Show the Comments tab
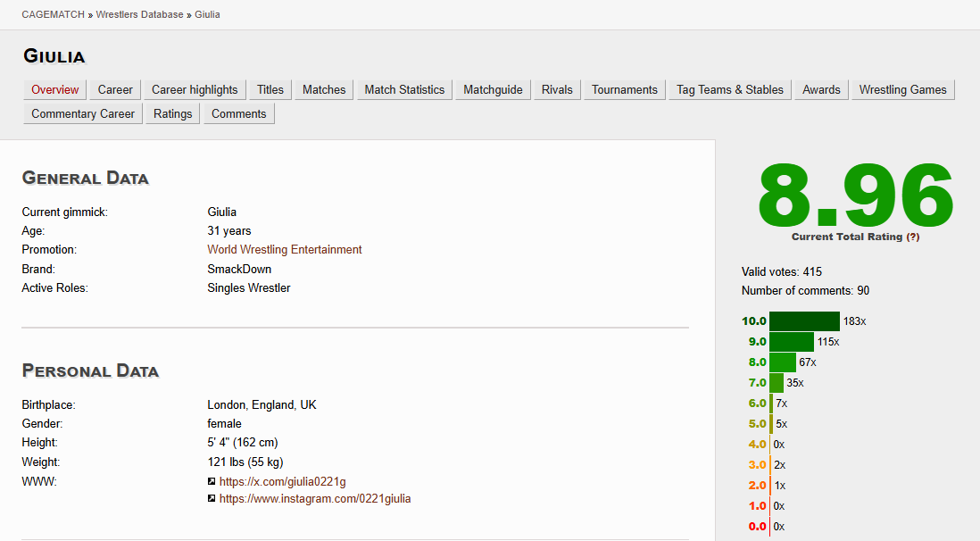This screenshot has height=541, width=980. [239, 113]
